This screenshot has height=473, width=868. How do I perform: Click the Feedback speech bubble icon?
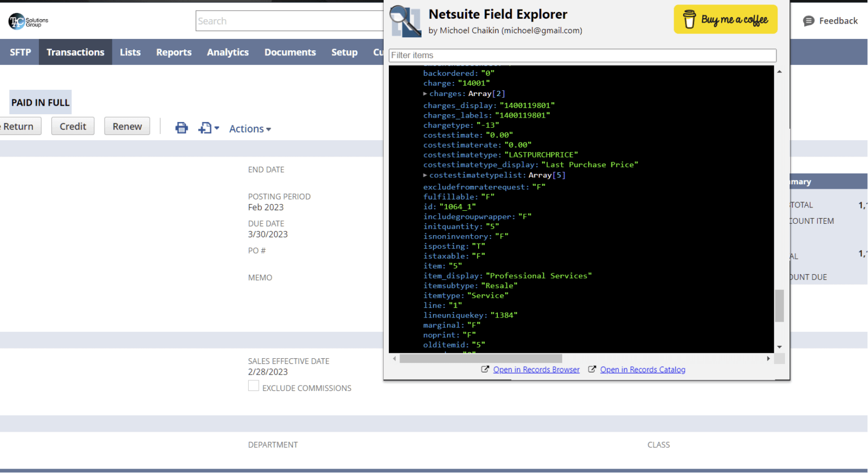pyautogui.click(x=809, y=21)
